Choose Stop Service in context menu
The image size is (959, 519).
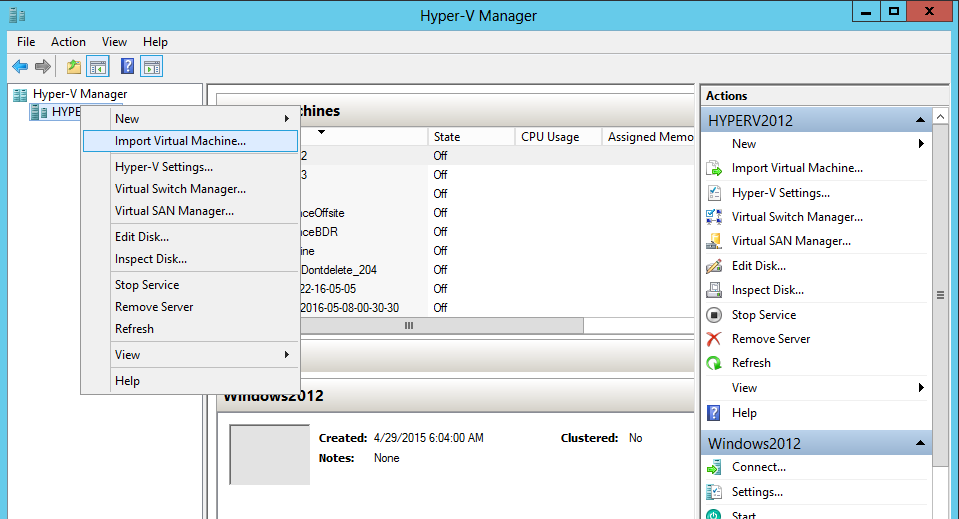pyautogui.click(x=190, y=285)
